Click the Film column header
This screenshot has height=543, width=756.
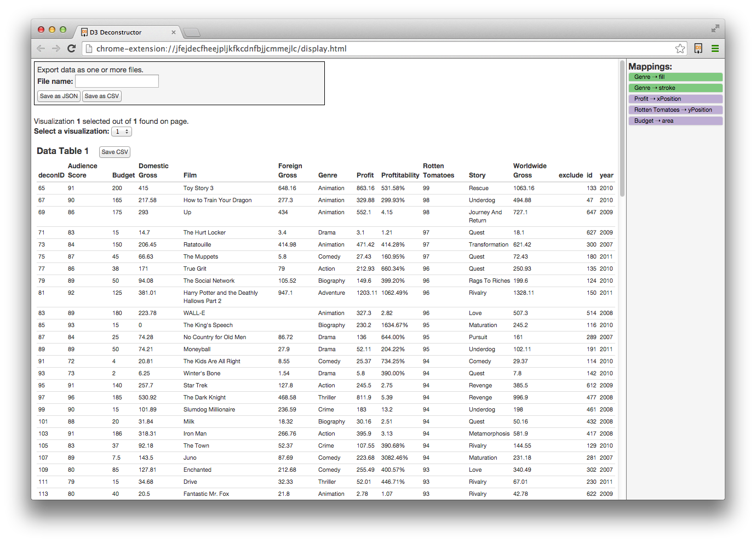pyautogui.click(x=190, y=175)
